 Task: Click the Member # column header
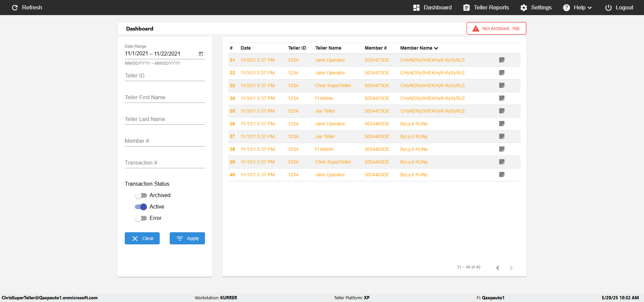[376, 48]
